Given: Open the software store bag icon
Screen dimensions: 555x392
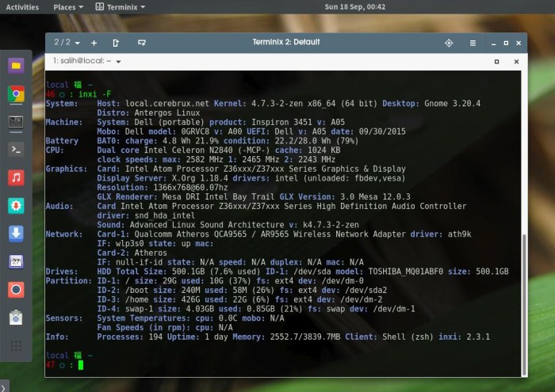Looking at the screenshot, I should (x=16, y=318).
